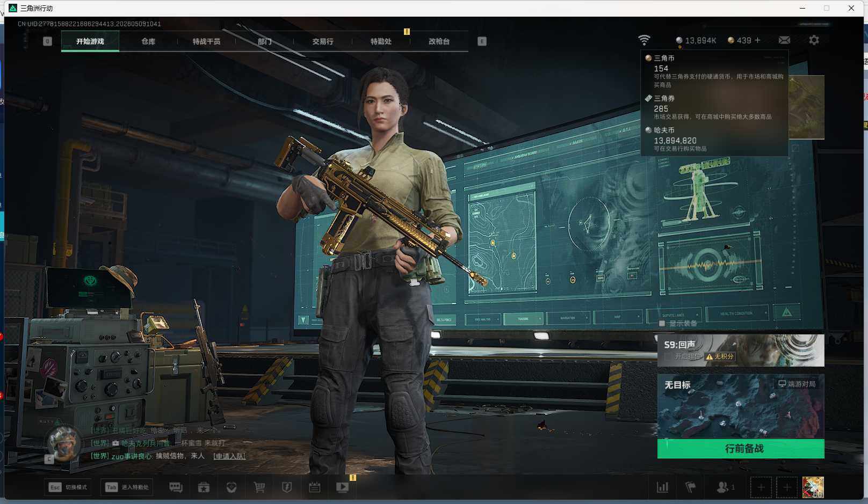Open the star case icon
Screen dimensions: 868x504
(x=204, y=487)
